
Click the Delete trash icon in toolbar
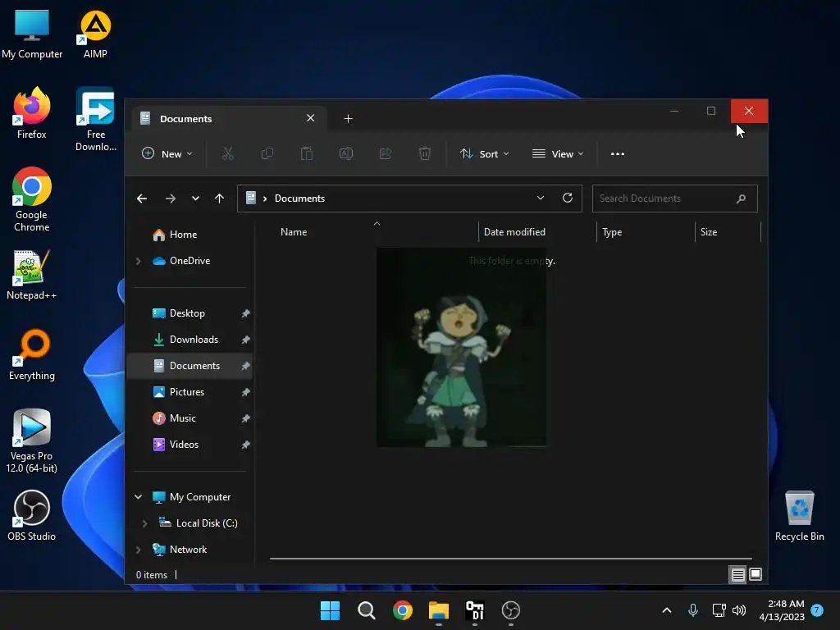click(x=424, y=153)
